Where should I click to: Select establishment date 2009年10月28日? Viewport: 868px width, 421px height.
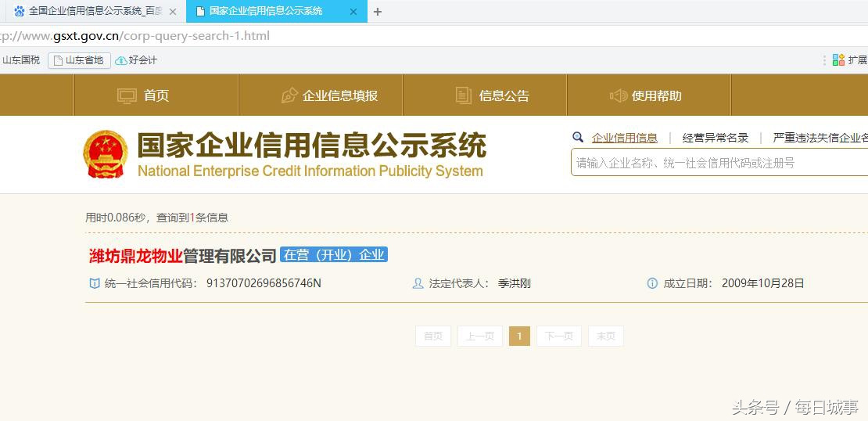click(762, 283)
